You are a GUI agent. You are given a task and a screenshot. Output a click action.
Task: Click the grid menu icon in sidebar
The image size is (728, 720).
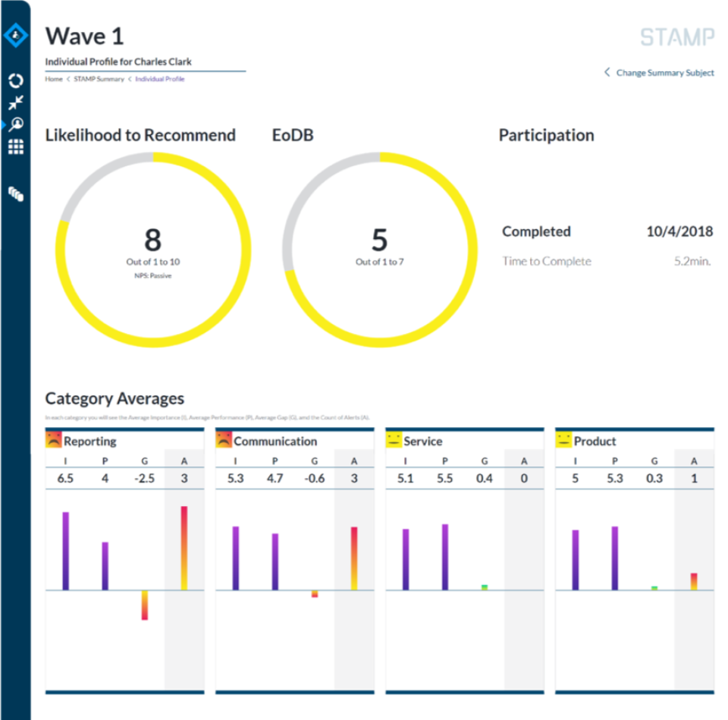17,146
